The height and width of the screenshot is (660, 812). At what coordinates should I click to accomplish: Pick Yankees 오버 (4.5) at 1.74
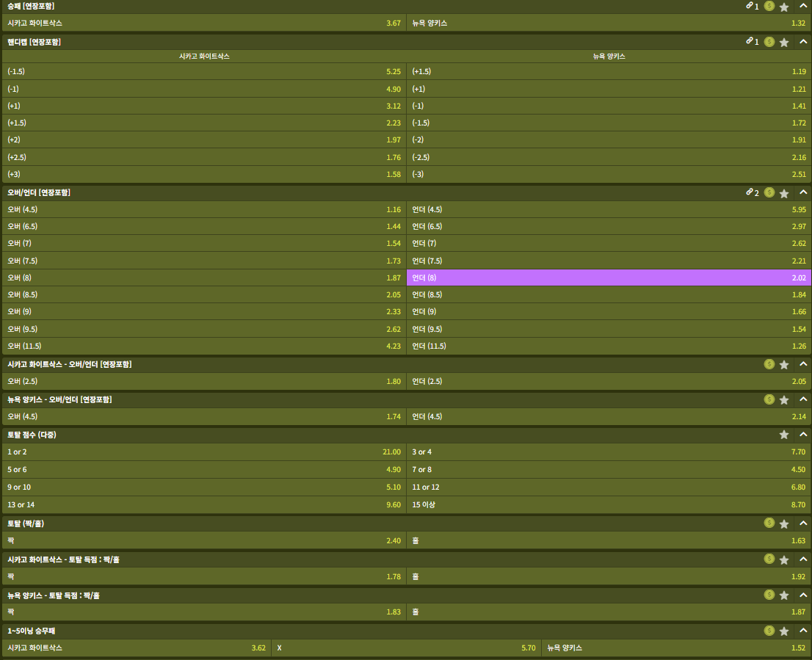pos(204,416)
